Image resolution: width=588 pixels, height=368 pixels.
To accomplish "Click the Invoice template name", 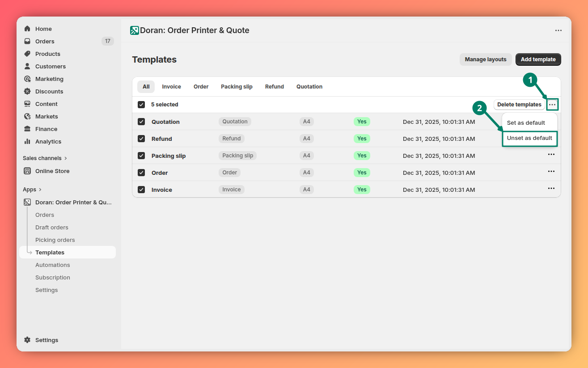I will 162,190.
